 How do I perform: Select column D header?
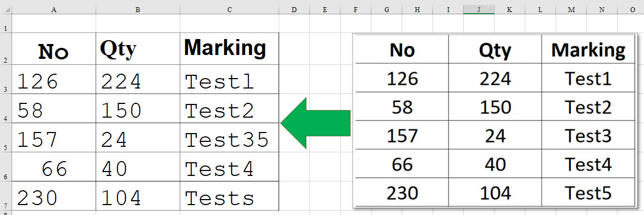click(x=294, y=10)
